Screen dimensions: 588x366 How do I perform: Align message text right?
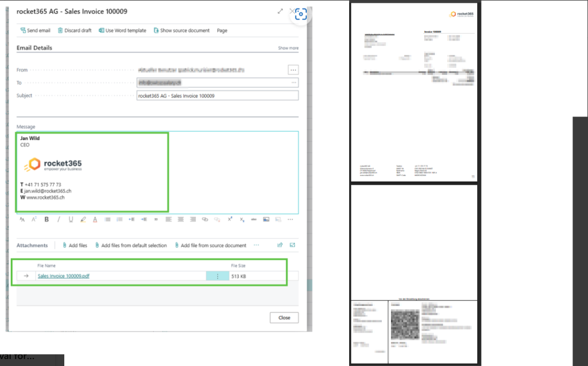tap(193, 219)
